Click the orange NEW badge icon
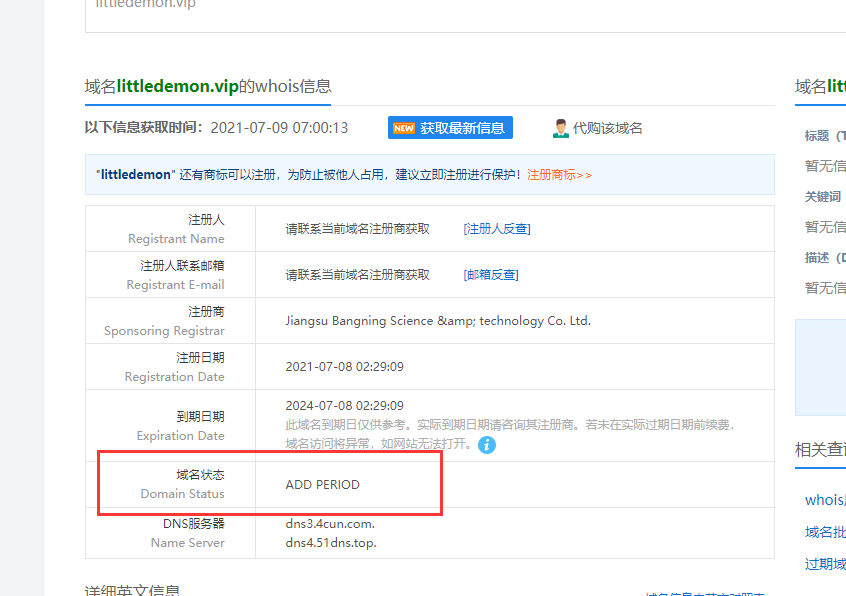The image size is (846, 596). click(404, 128)
